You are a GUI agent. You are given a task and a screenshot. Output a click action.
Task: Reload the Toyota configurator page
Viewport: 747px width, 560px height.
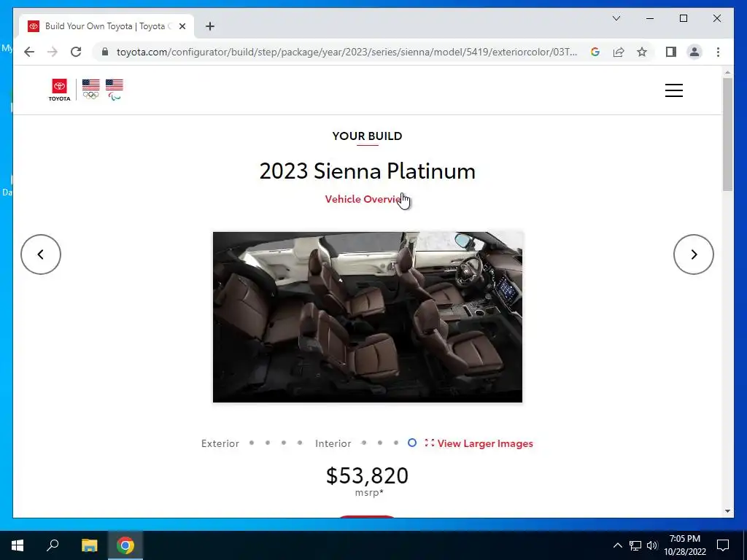(76, 52)
